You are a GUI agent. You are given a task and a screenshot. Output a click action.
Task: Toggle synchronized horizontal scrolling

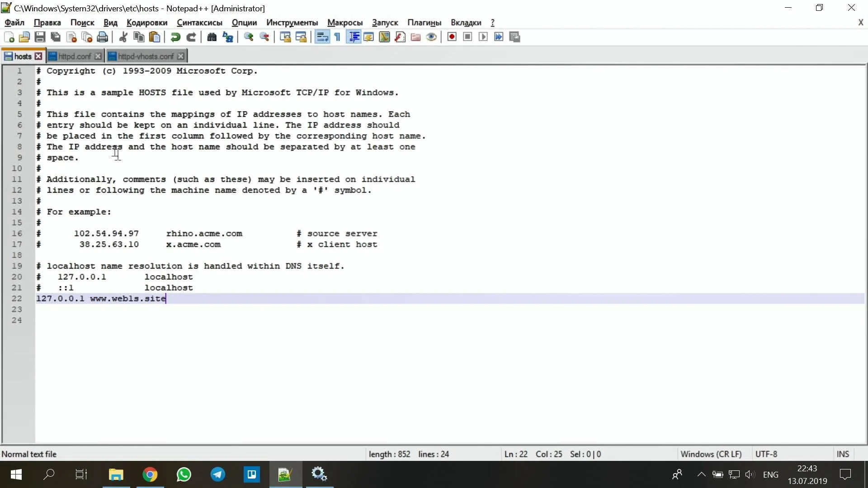301,37
